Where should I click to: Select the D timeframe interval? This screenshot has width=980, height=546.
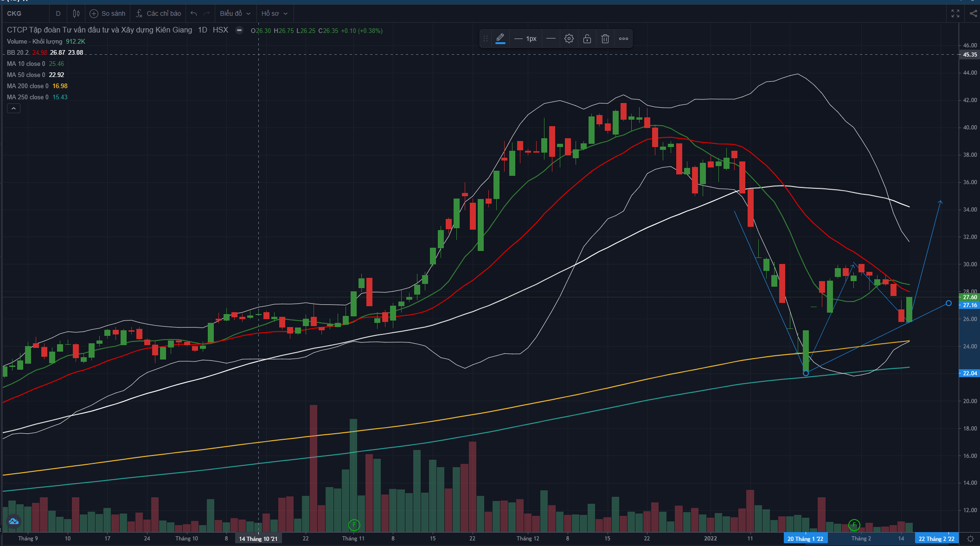pos(58,13)
